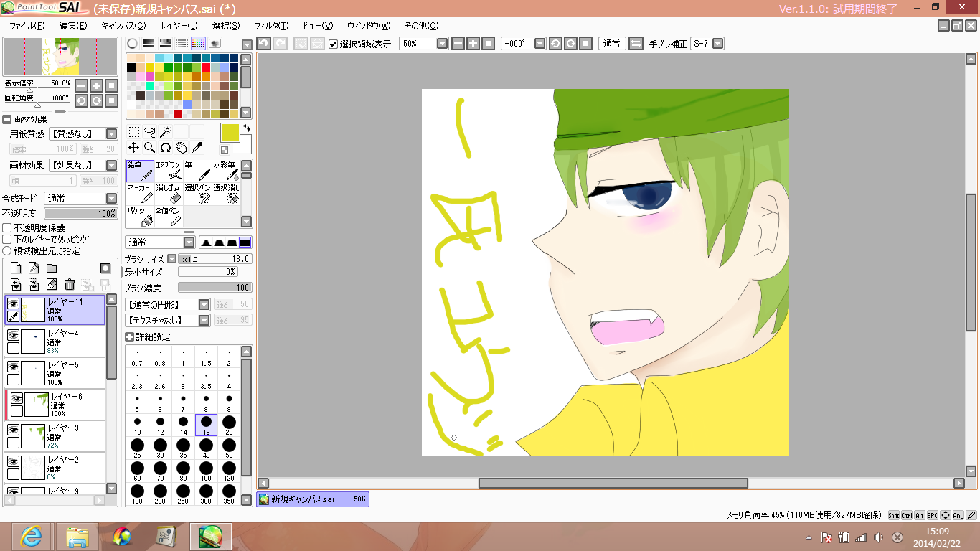Select the move tool
The image size is (980, 551).
coord(134,148)
